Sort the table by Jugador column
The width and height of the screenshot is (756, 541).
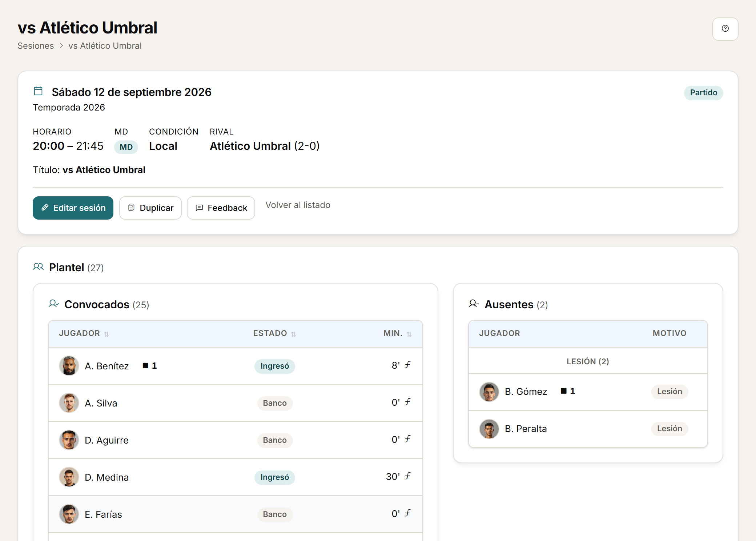pyautogui.click(x=84, y=333)
